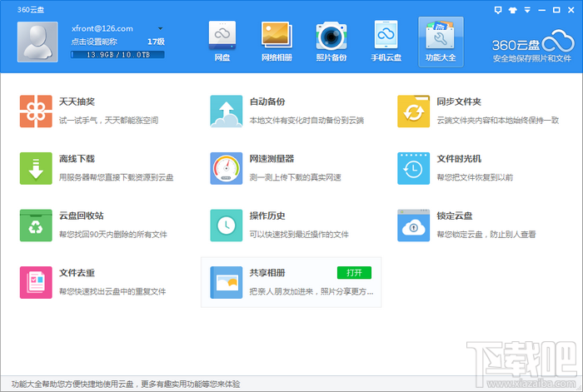Click the 文件去重 title text
The width and height of the screenshot is (583, 392).
tap(77, 273)
